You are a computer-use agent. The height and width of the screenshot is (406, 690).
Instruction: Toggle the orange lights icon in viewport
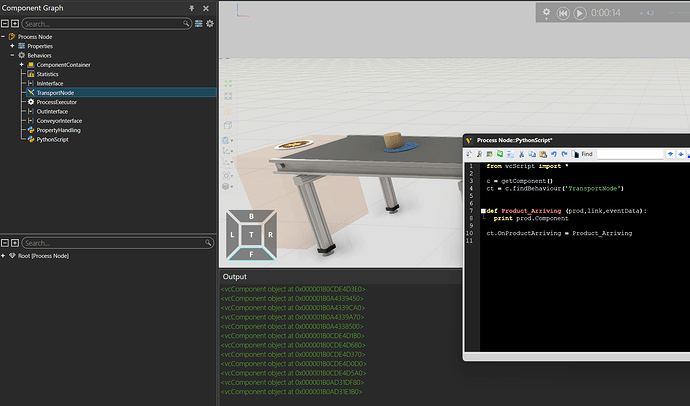(228, 112)
